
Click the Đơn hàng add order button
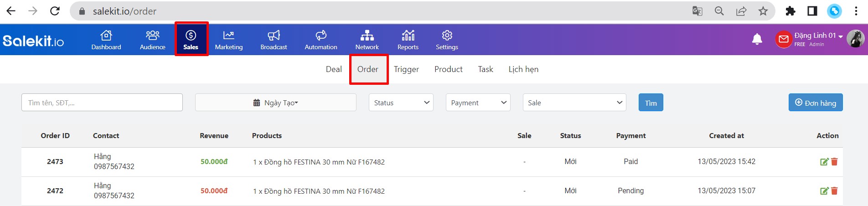816,103
